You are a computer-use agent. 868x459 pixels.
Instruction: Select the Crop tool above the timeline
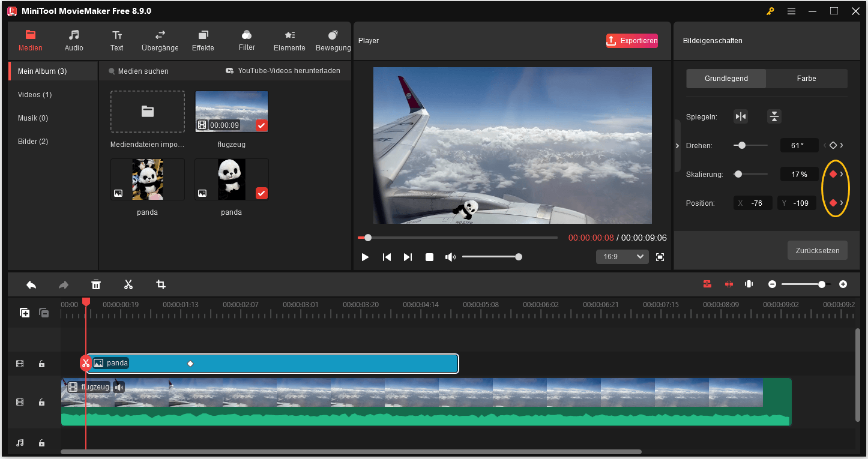tap(160, 284)
